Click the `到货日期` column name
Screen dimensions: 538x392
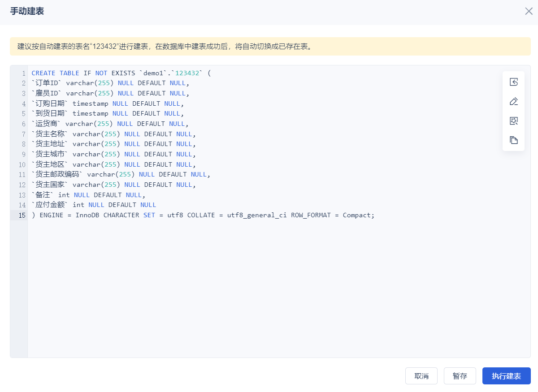(50, 113)
